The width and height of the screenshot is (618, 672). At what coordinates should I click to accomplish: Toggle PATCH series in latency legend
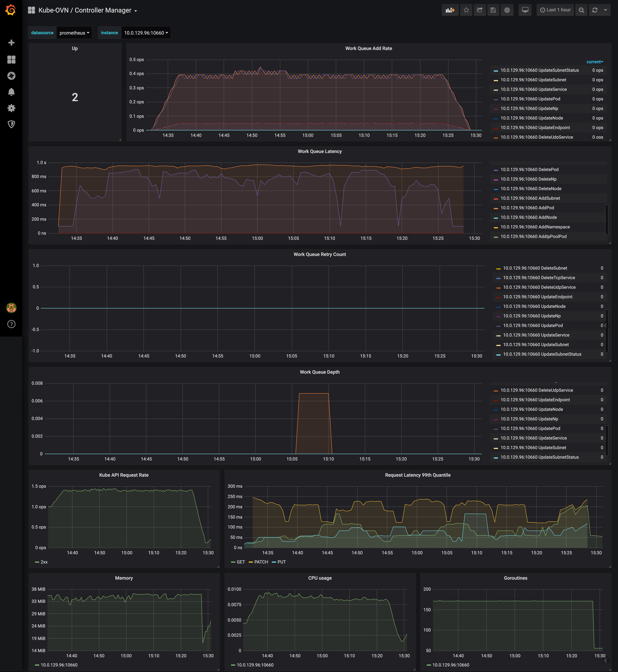[x=261, y=562]
